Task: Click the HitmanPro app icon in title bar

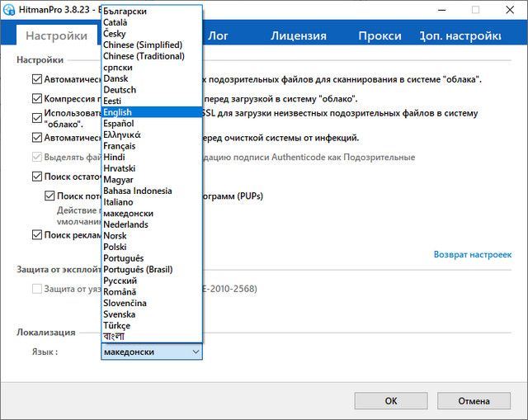Action: (x=11, y=10)
